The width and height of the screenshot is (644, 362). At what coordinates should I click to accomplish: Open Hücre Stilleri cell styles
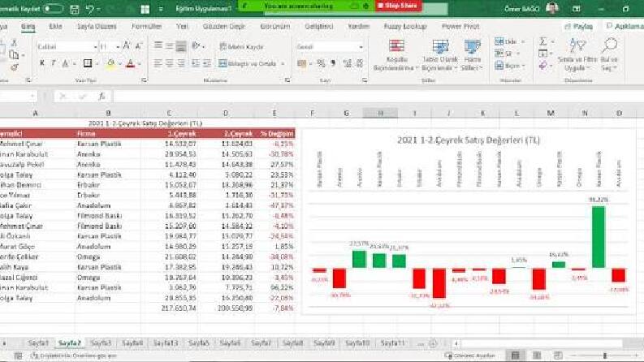pos(473,55)
